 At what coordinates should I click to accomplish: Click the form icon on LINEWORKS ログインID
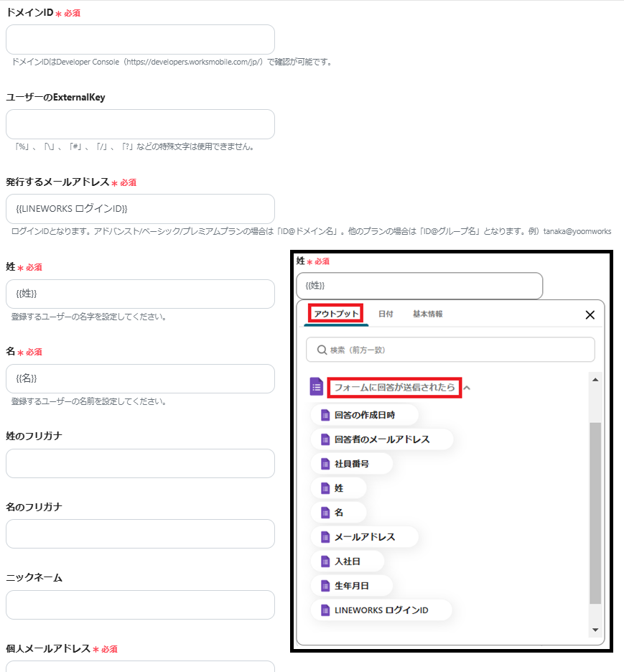(325, 610)
